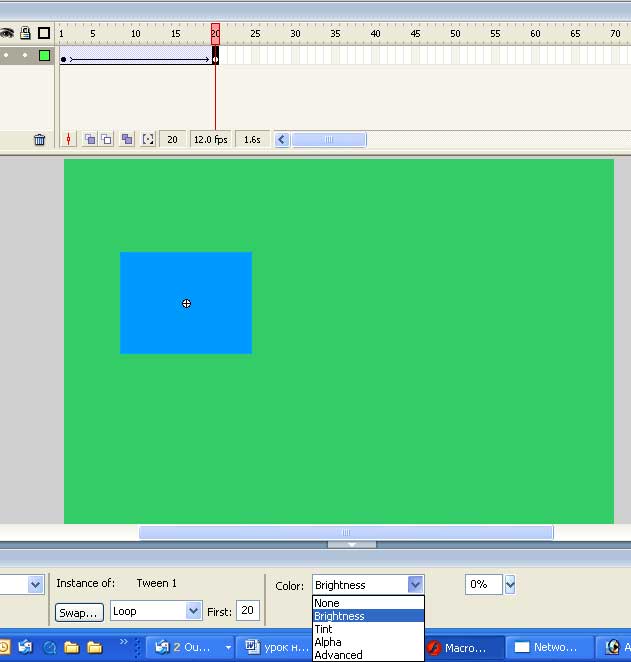Click the Color Brightness combo box

pyautogui.click(x=367, y=585)
